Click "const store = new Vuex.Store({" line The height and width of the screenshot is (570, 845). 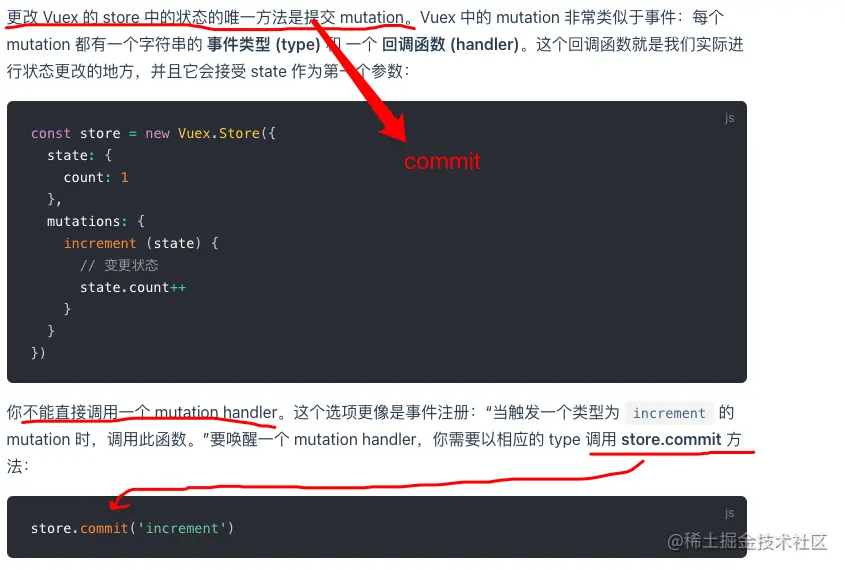tap(153, 133)
